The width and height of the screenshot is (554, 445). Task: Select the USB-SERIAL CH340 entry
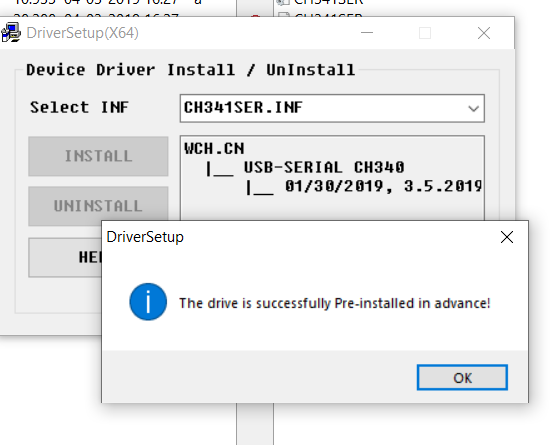[x=324, y=167]
